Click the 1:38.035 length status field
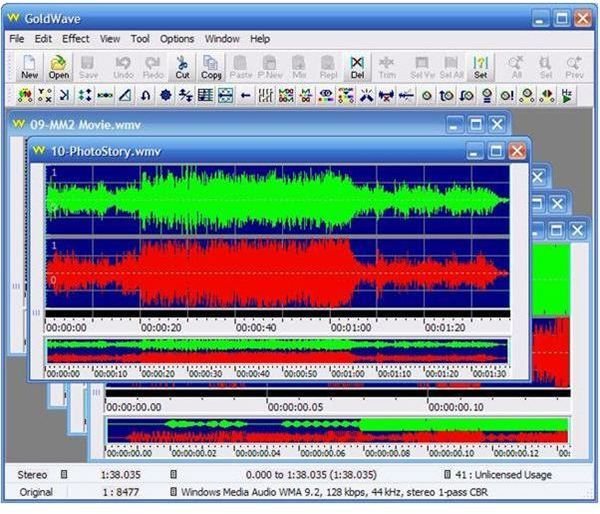The width and height of the screenshot is (600, 514). point(121,475)
